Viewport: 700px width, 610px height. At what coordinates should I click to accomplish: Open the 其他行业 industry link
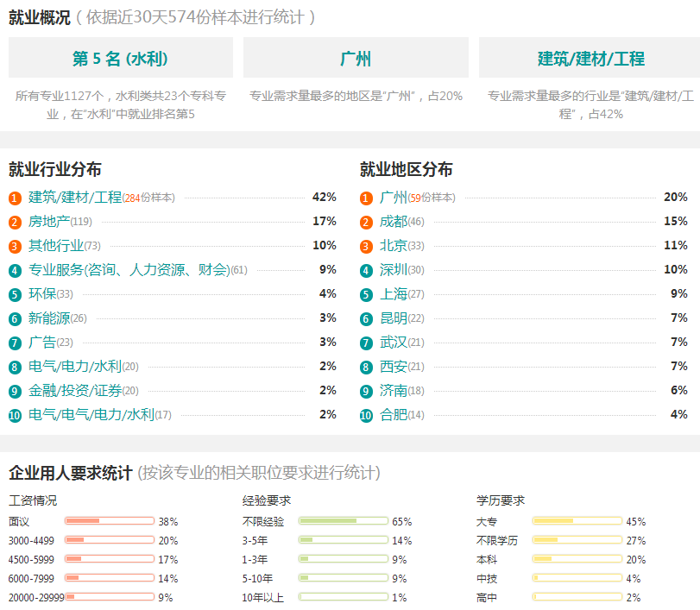[x=56, y=245]
